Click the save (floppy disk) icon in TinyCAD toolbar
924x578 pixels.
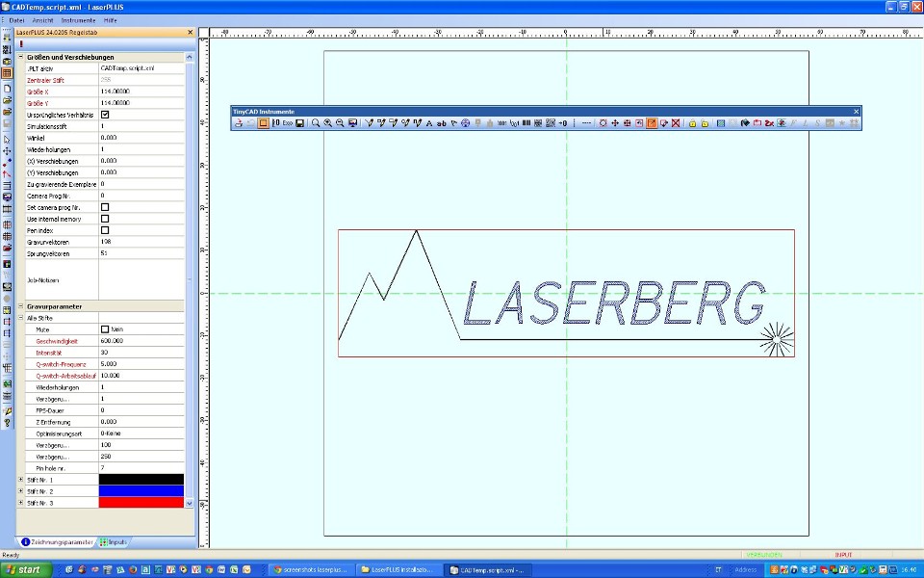tap(300, 123)
